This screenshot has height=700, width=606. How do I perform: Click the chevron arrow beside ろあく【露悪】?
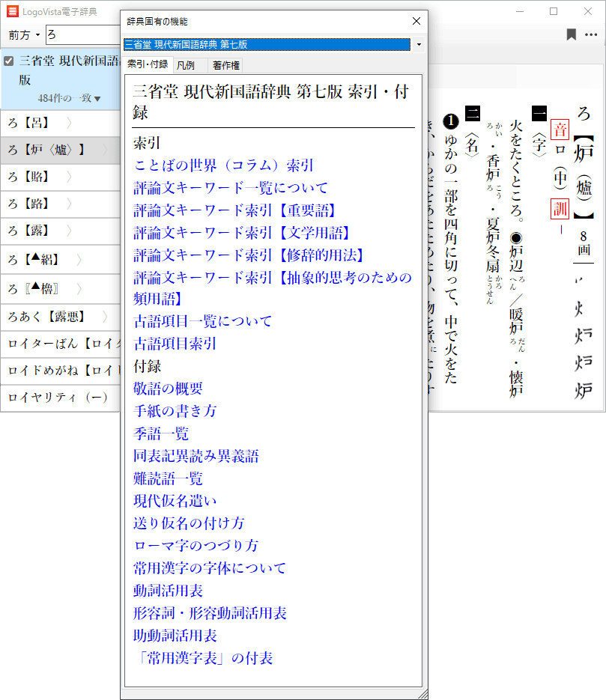click(x=105, y=317)
